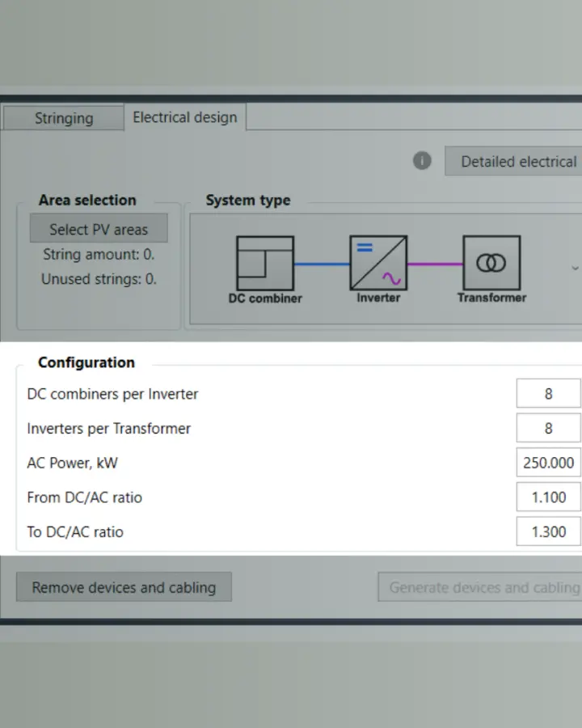Click the 'String amount: 0.' text
582x728 pixels.
click(x=99, y=254)
